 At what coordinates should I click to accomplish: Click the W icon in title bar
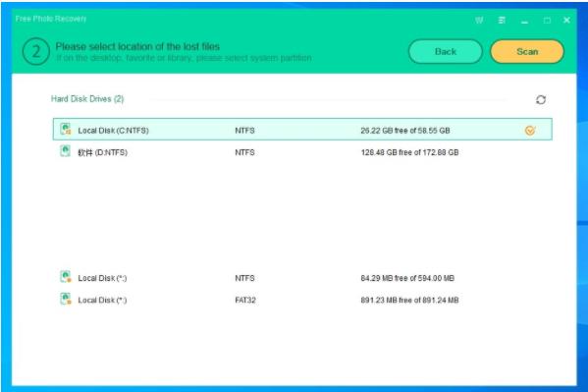pos(479,21)
